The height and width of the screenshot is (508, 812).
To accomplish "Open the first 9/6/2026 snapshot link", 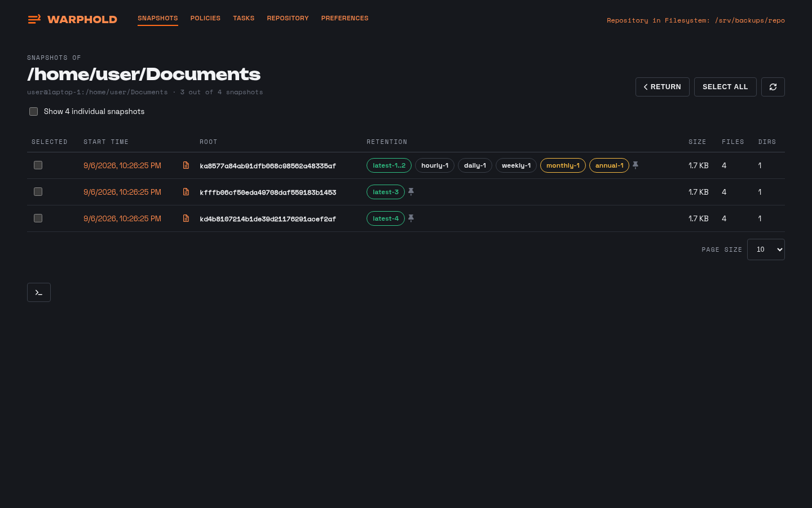I will [122, 165].
